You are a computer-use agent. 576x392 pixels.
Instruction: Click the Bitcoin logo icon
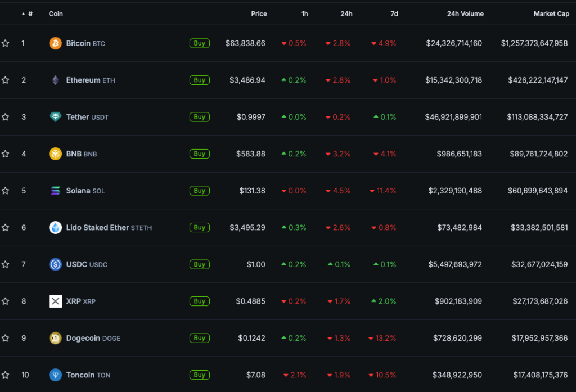click(x=55, y=43)
